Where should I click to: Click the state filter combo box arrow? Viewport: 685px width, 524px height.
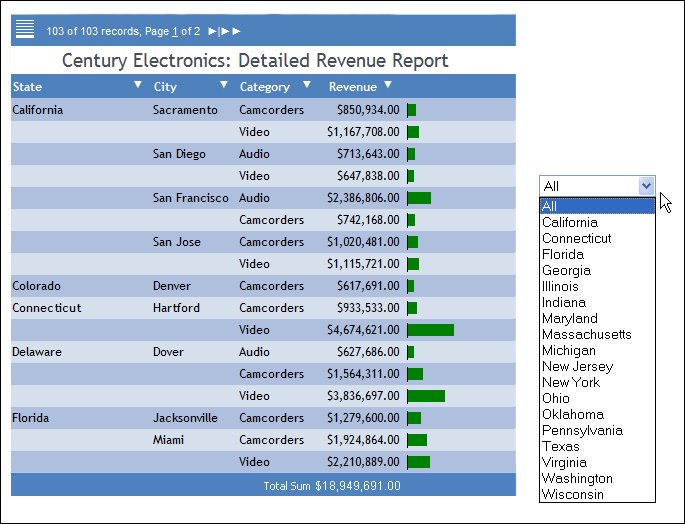[x=646, y=186]
